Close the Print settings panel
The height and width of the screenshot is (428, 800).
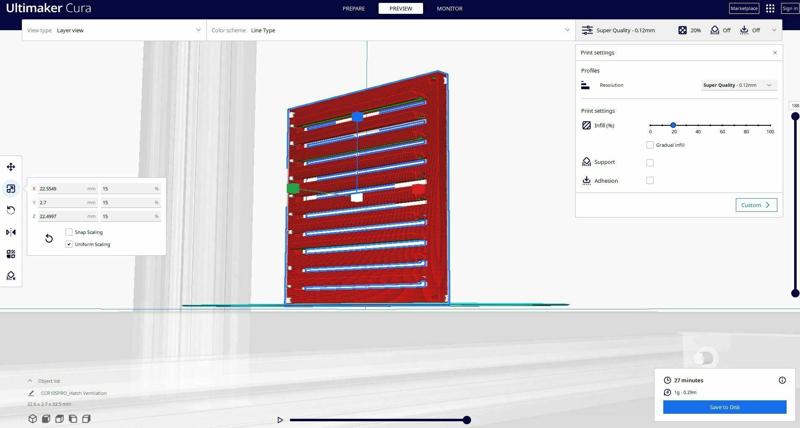[774, 53]
